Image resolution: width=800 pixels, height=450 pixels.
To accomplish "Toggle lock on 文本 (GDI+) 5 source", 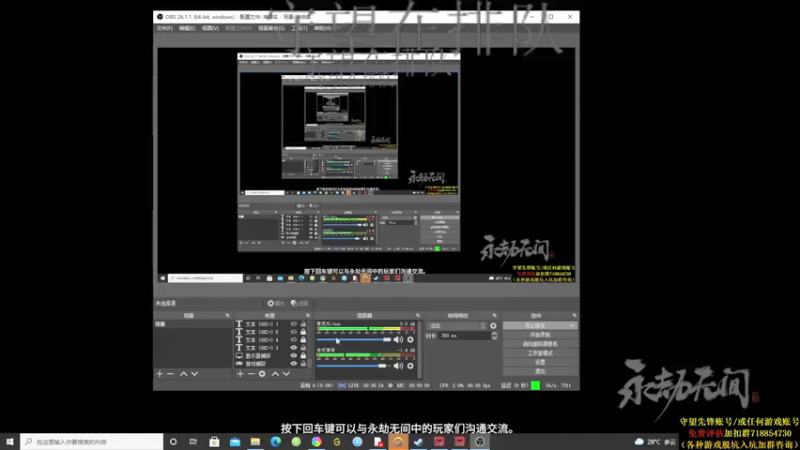I will 303,332.
